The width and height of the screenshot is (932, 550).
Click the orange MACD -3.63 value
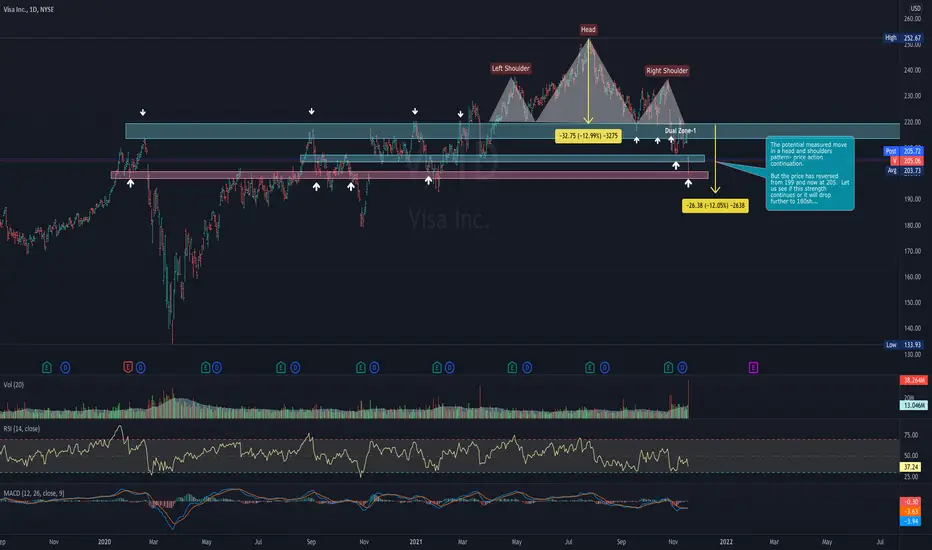click(911, 511)
